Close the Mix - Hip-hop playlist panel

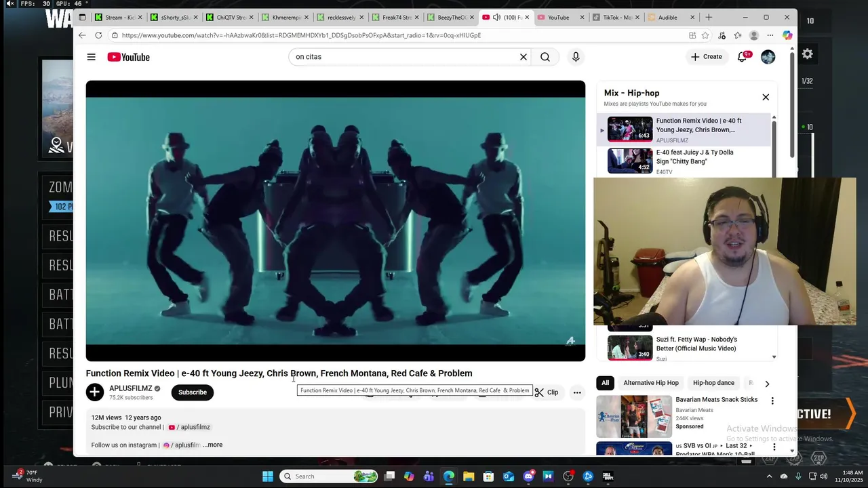(766, 98)
